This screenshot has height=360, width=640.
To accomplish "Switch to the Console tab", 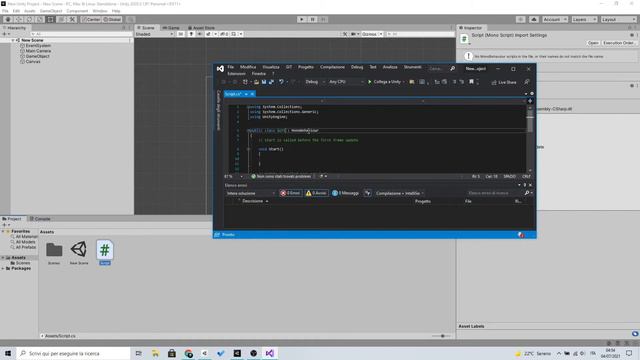I will (x=40, y=219).
